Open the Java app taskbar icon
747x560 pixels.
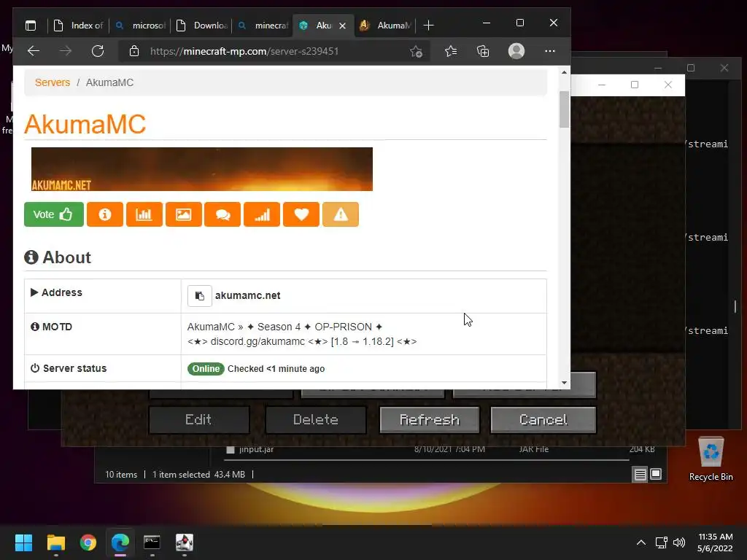pyautogui.click(x=185, y=542)
